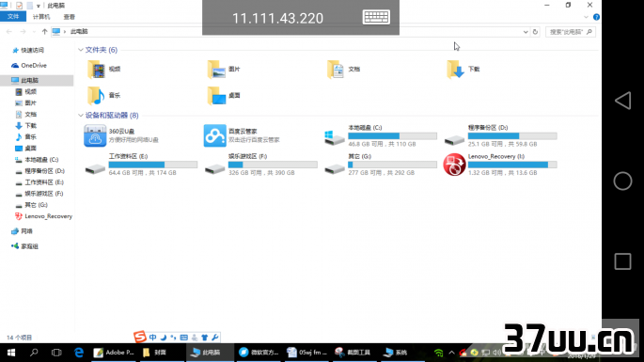Toggle the remote keyboard icon
644x362 pixels.
point(376,17)
